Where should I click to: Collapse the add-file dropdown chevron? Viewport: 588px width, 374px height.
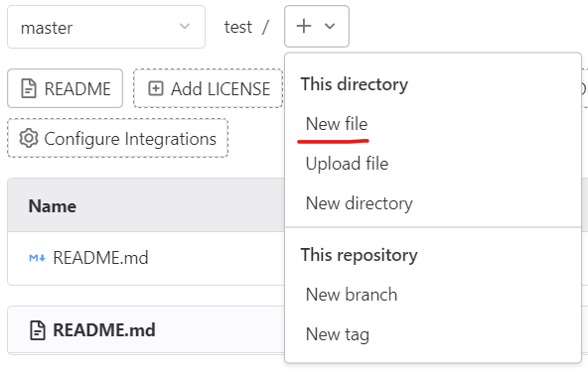click(330, 26)
